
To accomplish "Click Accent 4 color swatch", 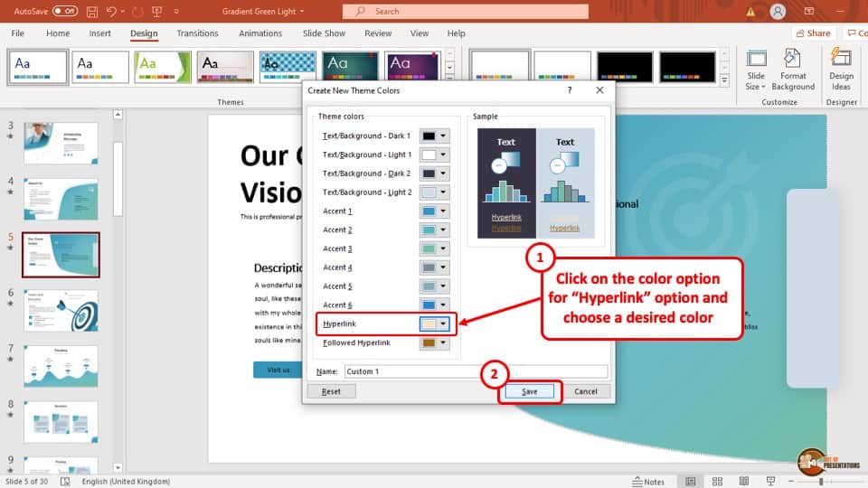I will [429, 267].
